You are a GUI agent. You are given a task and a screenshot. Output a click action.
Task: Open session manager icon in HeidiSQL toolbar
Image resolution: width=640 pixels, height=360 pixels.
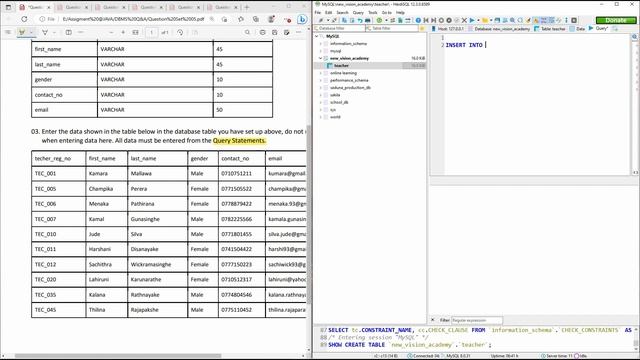pyautogui.click(x=321, y=20)
